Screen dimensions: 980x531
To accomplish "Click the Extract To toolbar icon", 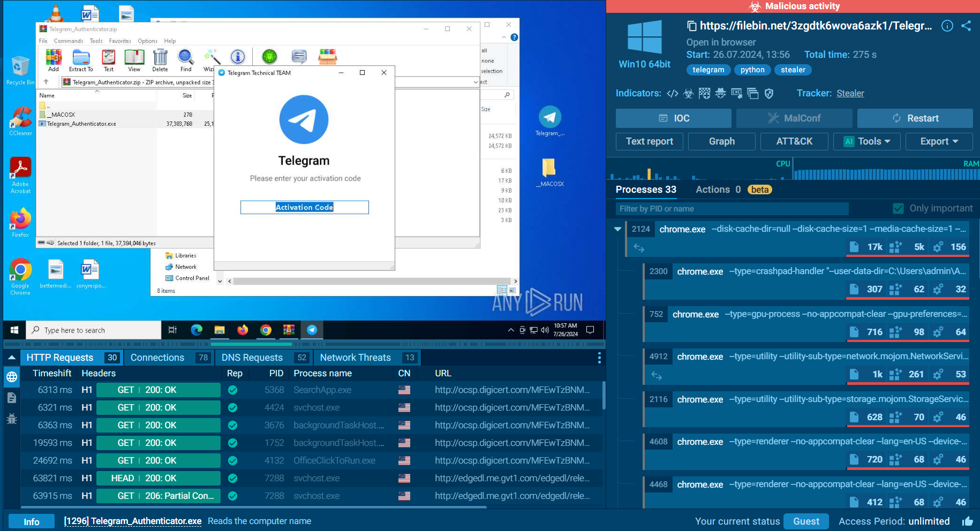I will pos(81,60).
